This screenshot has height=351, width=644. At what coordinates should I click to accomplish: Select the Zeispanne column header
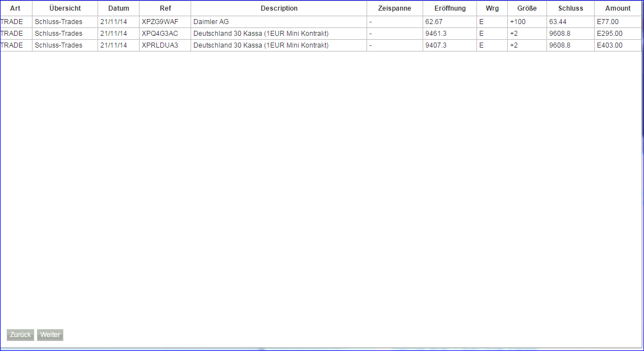(395, 8)
